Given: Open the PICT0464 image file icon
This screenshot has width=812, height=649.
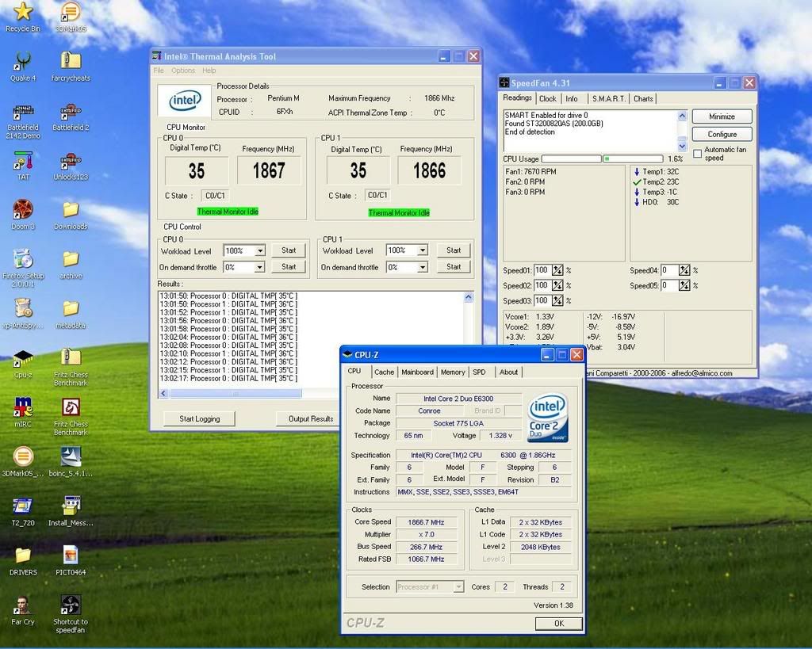Looking at the screenshot, I should coord(71,562).
